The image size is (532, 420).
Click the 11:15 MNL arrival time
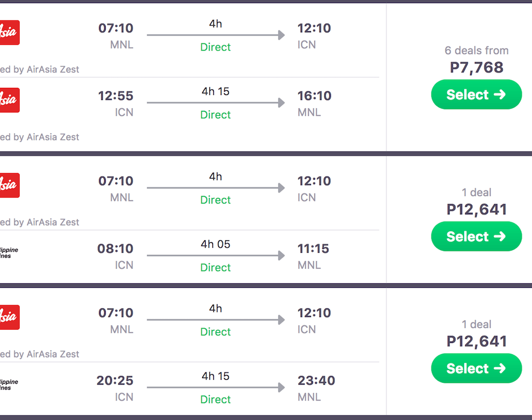313,249
